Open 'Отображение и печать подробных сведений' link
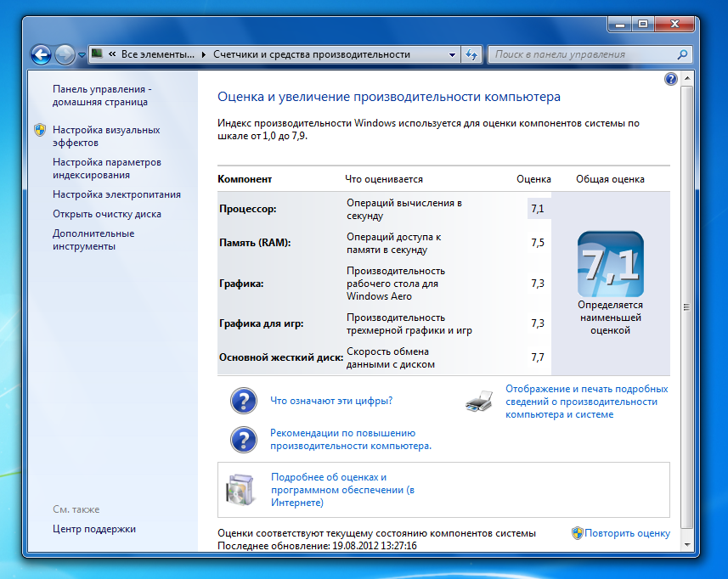Image resolution: width=728 pixels, height=579 pixels. 587,402
